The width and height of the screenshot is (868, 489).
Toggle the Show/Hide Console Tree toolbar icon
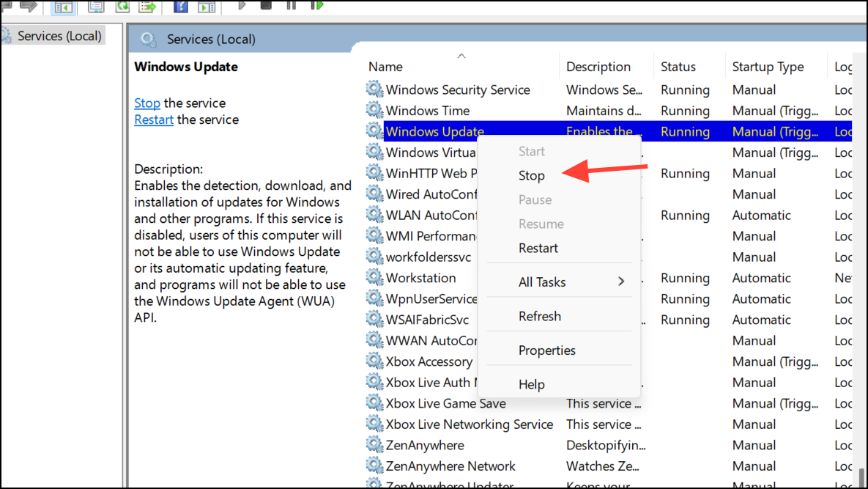point(62,7)
